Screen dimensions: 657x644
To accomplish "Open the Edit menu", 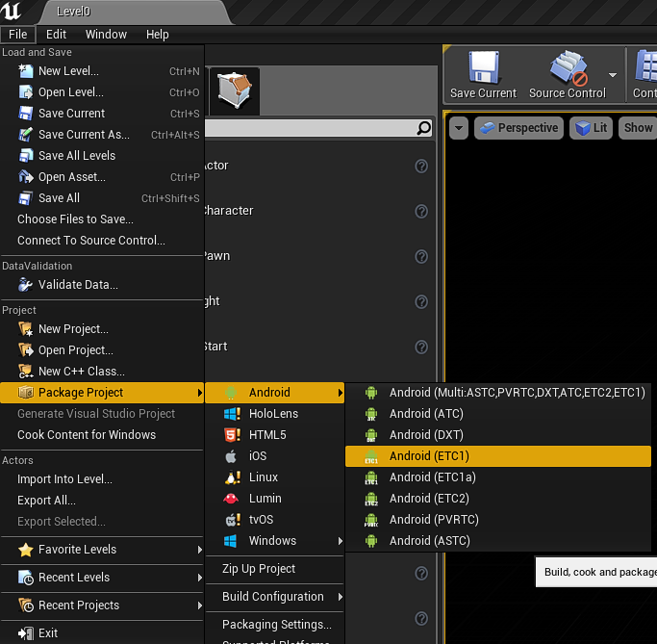I will pyautogui.click(x=56, y=35).
